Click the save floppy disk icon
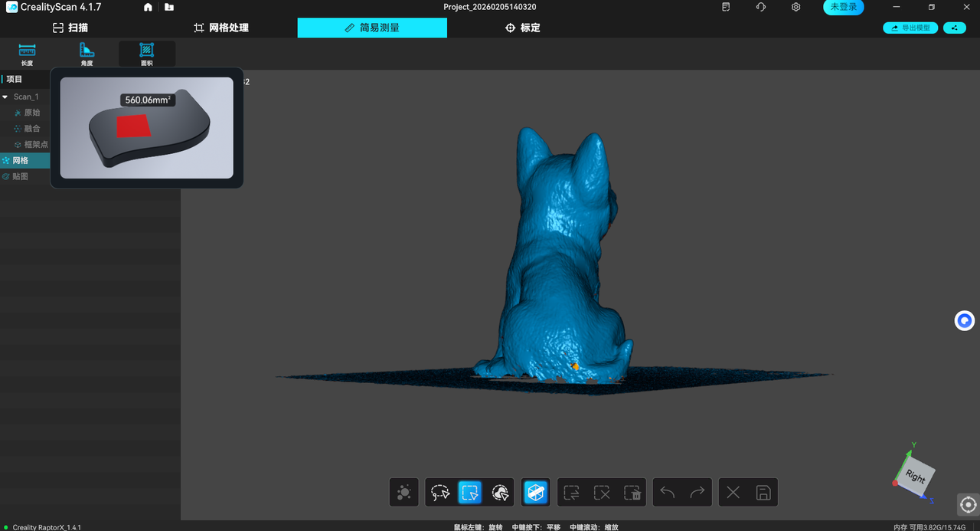This screenshot has height=531, width=980. 763,492
